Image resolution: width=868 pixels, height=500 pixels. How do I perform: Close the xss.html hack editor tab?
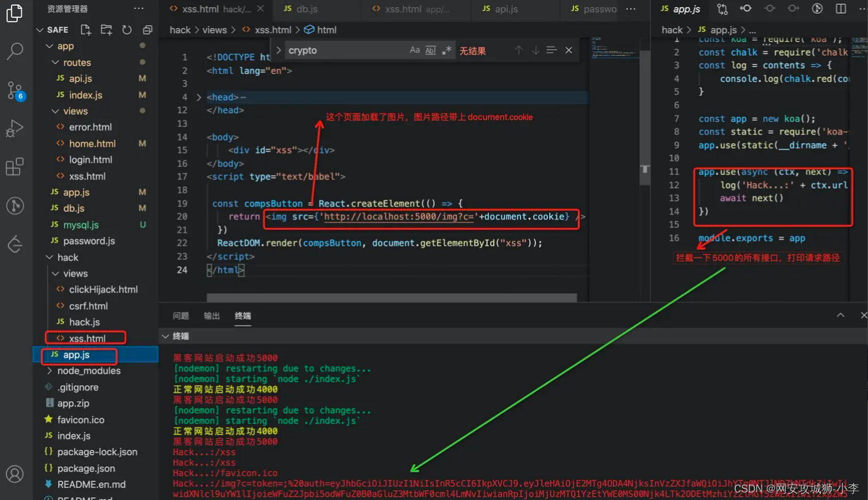pos(261,9)
